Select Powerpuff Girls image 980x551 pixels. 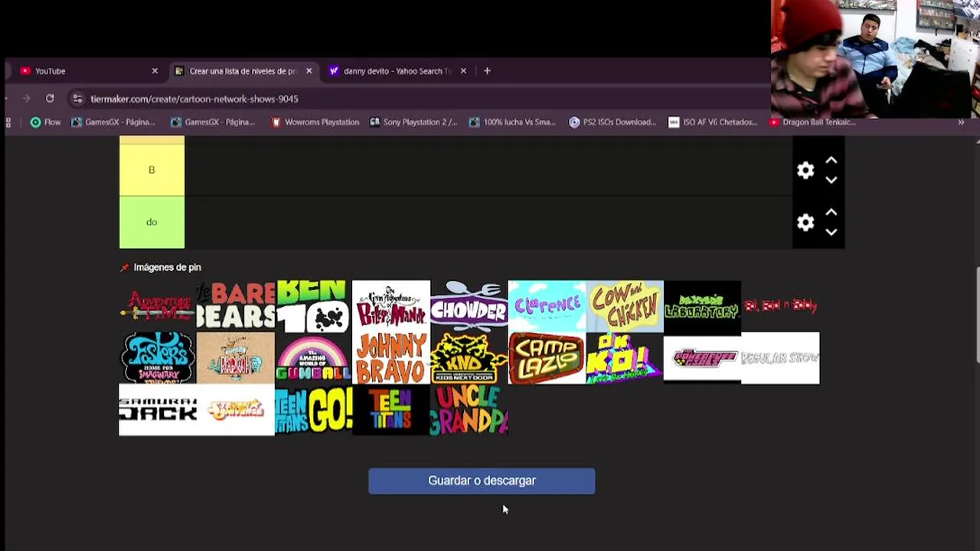pos(702,358)
